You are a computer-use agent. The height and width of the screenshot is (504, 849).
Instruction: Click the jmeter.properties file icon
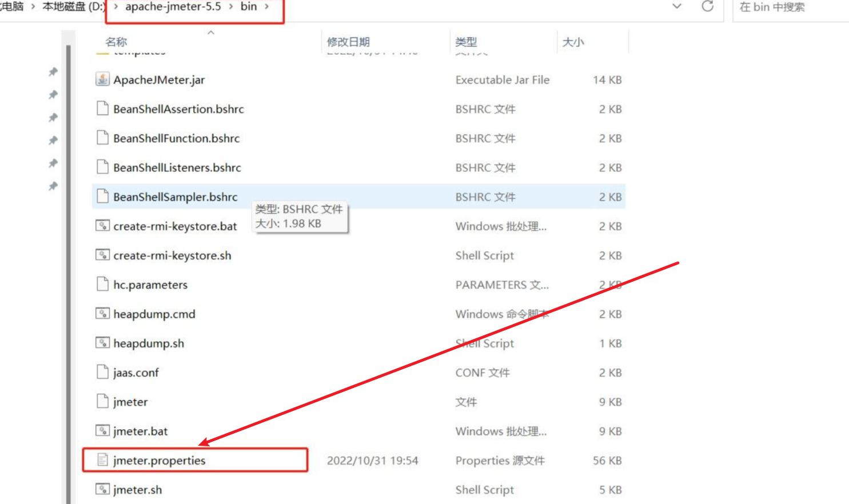[x=102, y=460]
